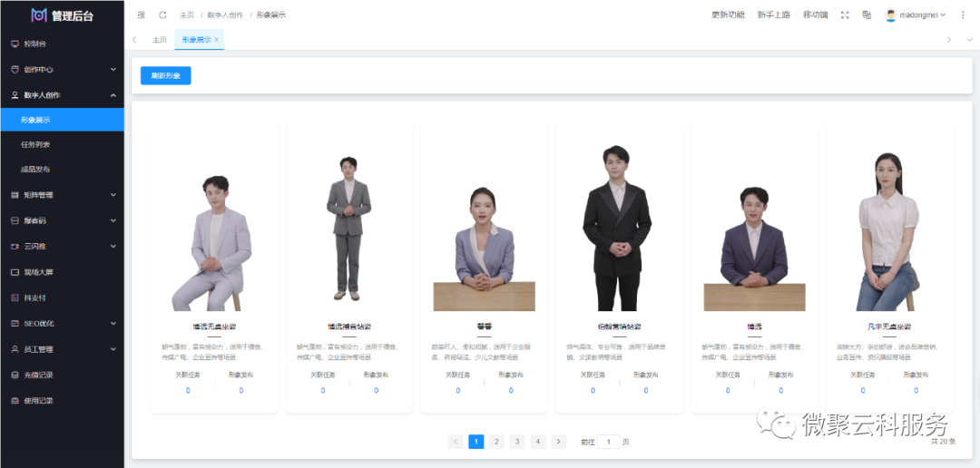
Task: Click 形象发布 count under 伯韵营销站姿
Action: (646, 391)
